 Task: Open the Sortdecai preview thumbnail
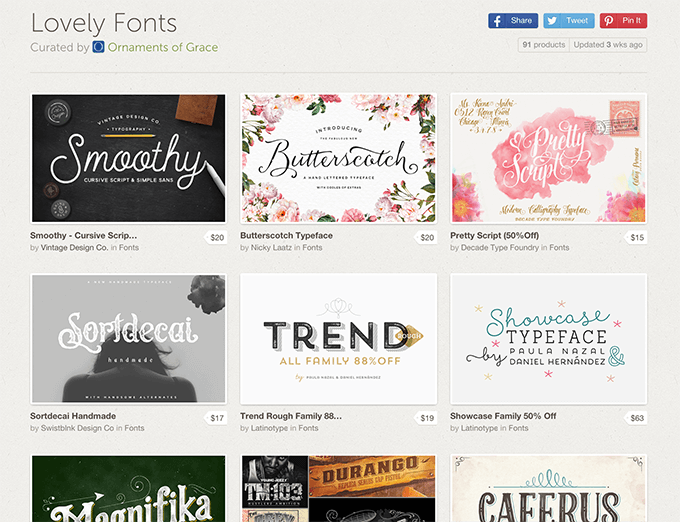[x=128, y=339]
